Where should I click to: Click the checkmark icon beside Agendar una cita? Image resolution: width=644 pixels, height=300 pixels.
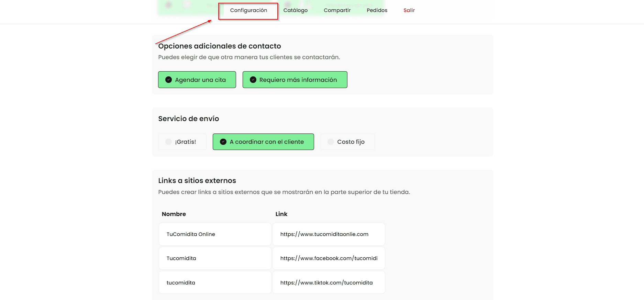pyautogui.click(x=168, y=80)
